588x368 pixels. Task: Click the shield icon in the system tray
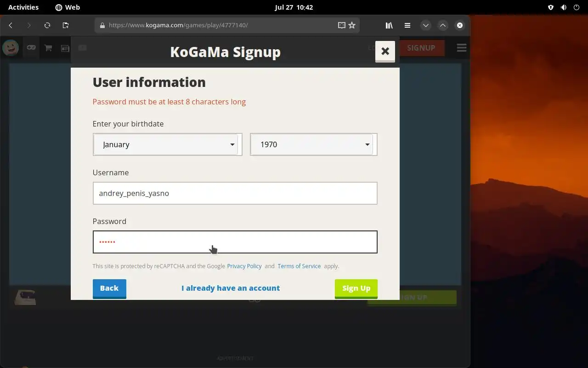pyautogui.click(x=551, y=7)
